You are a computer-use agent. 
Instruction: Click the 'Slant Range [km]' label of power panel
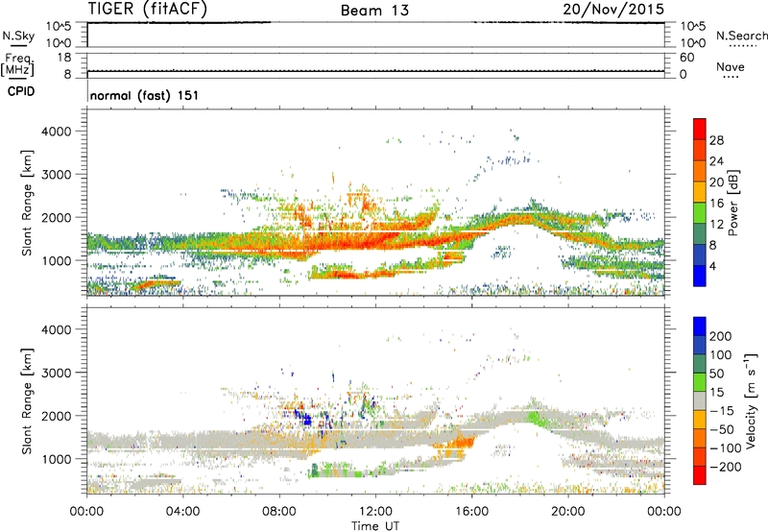click(x=27, y=203)
